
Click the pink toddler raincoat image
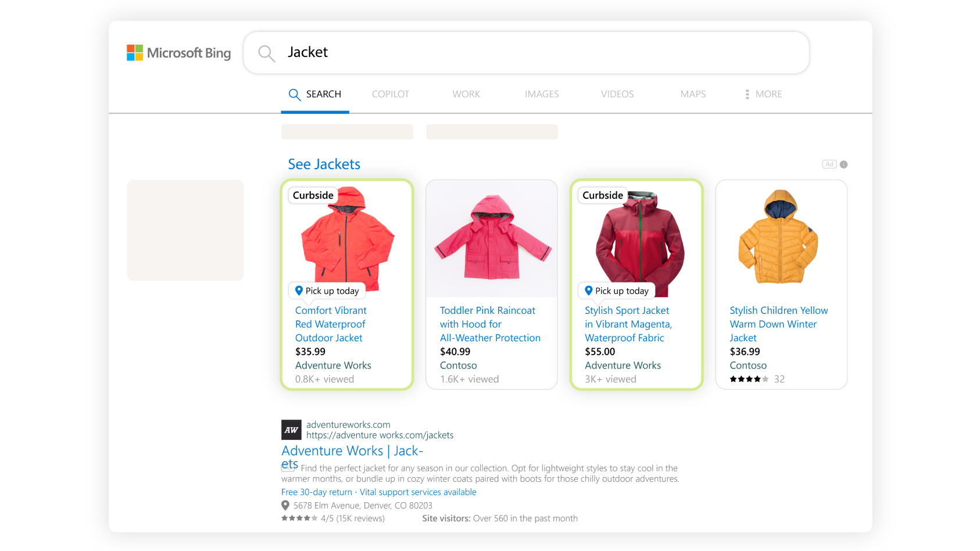tap(492, 238)
